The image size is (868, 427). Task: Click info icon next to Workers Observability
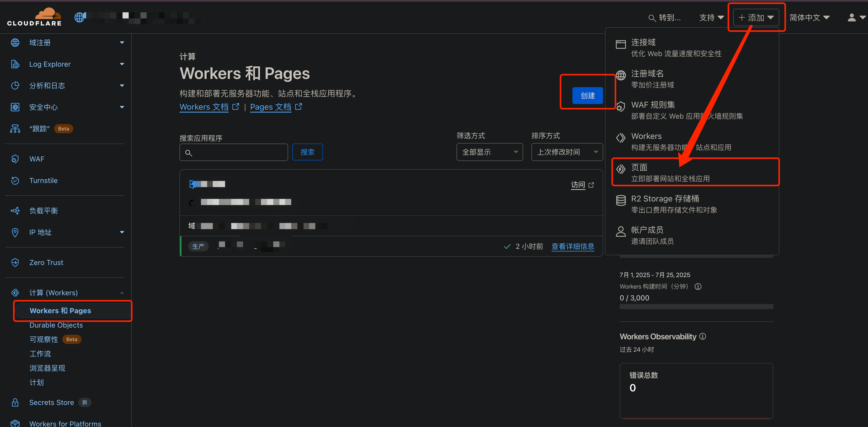coord(703,336)
